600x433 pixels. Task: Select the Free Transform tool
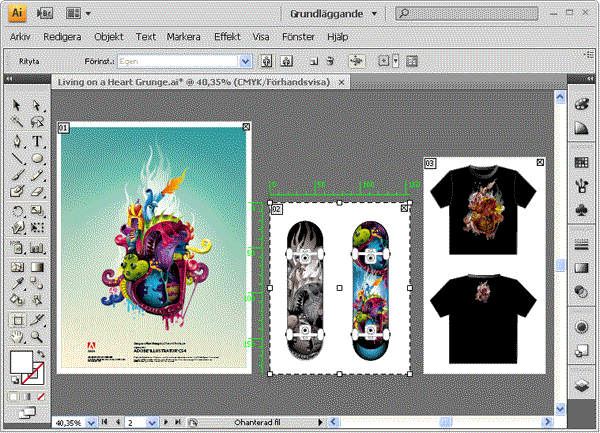click(37, 228)
